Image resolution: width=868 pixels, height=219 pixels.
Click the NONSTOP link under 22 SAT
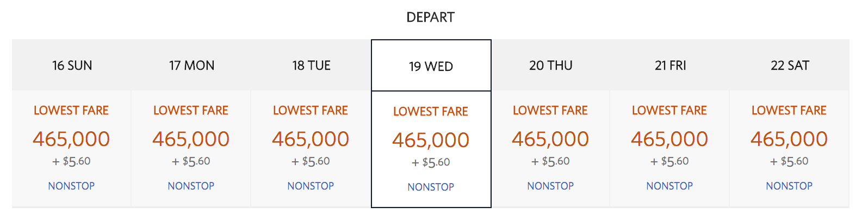[x=789, y=186]
